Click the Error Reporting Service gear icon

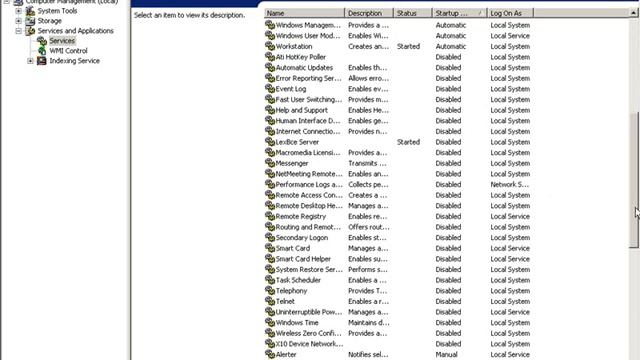[270, 78]
